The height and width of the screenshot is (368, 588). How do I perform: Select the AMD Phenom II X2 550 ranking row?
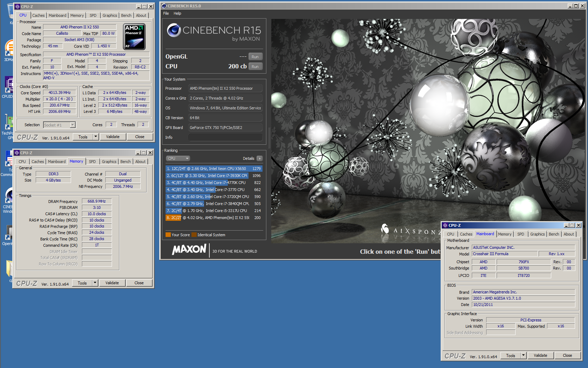click(x=213, y=218)
